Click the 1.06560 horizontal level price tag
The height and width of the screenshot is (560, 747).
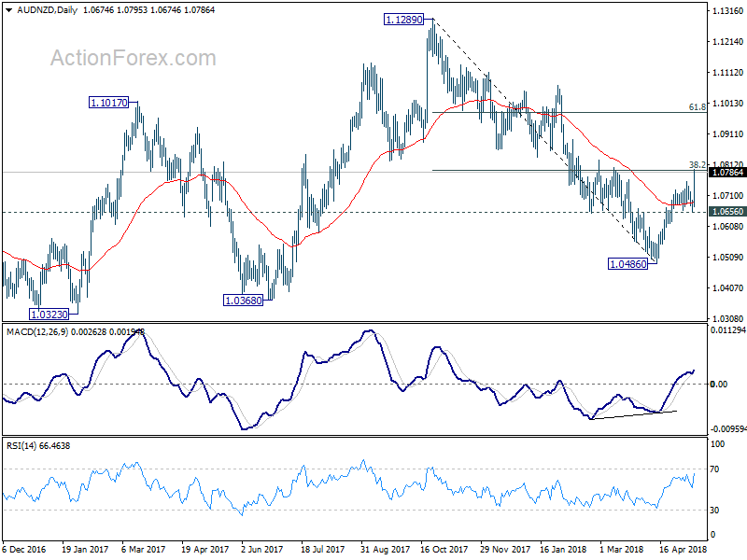point(727,212)
